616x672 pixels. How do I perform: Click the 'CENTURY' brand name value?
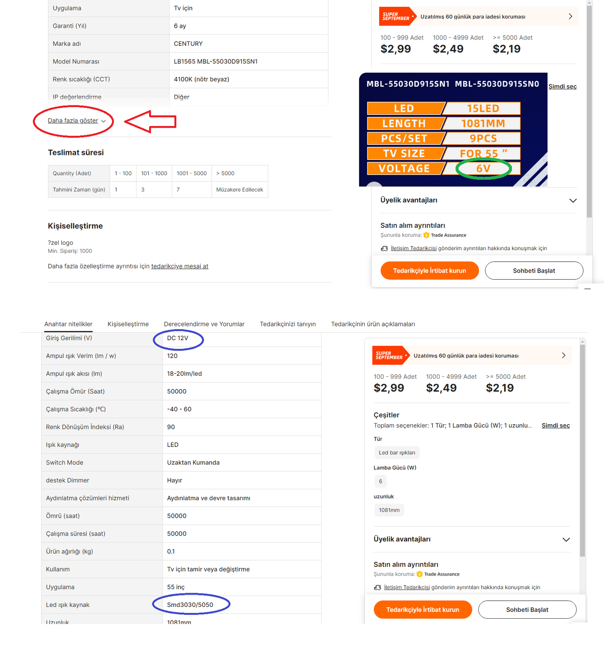[188, 44]
